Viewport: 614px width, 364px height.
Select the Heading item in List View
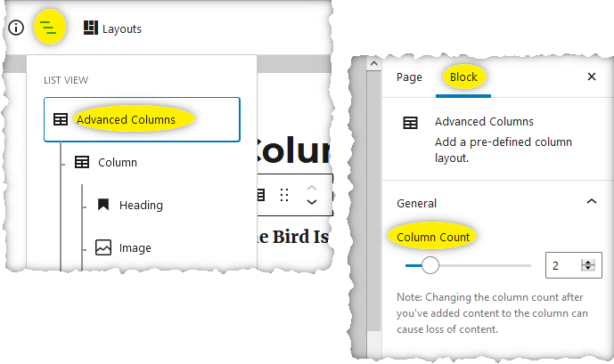pyautogui.click(x=141, y=205)
